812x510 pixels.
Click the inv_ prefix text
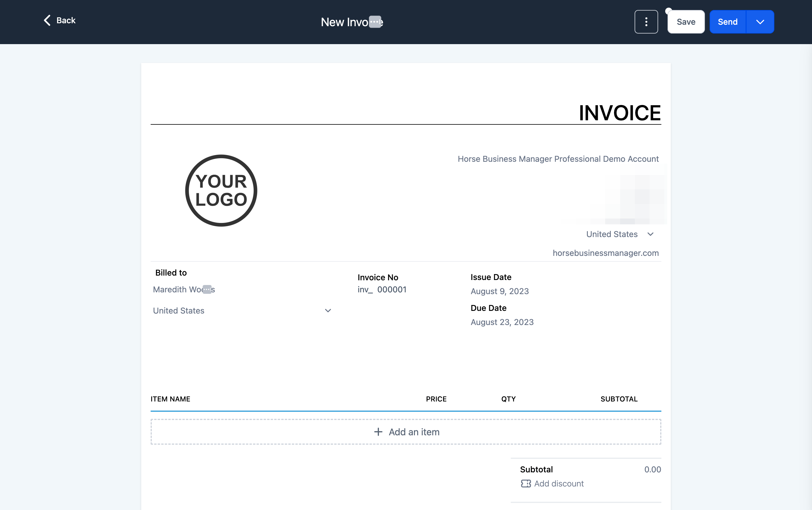pyautogui.click(x=365, y=289)
